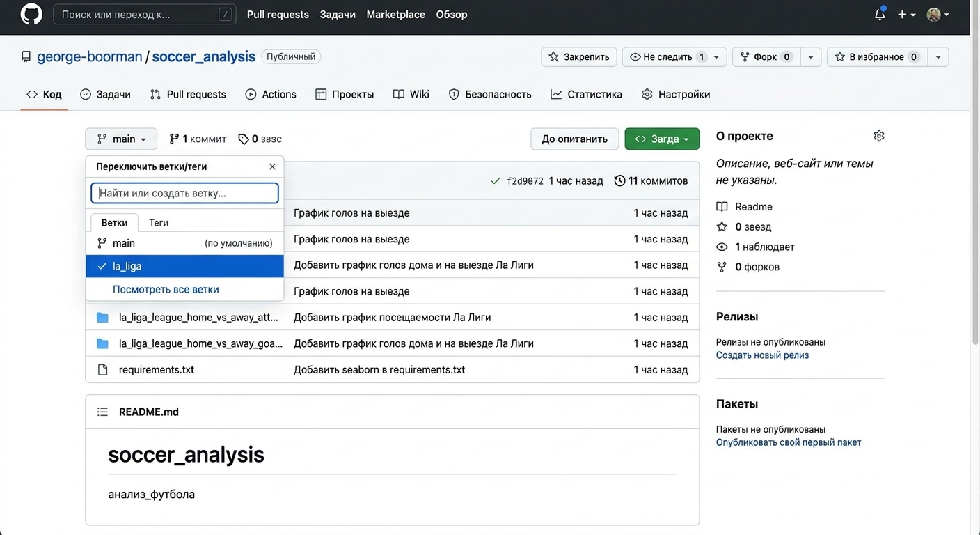Click 'Посмотреть все ветки' link
The height and width of the screenshot is (535, 980).
coord(166,289)
